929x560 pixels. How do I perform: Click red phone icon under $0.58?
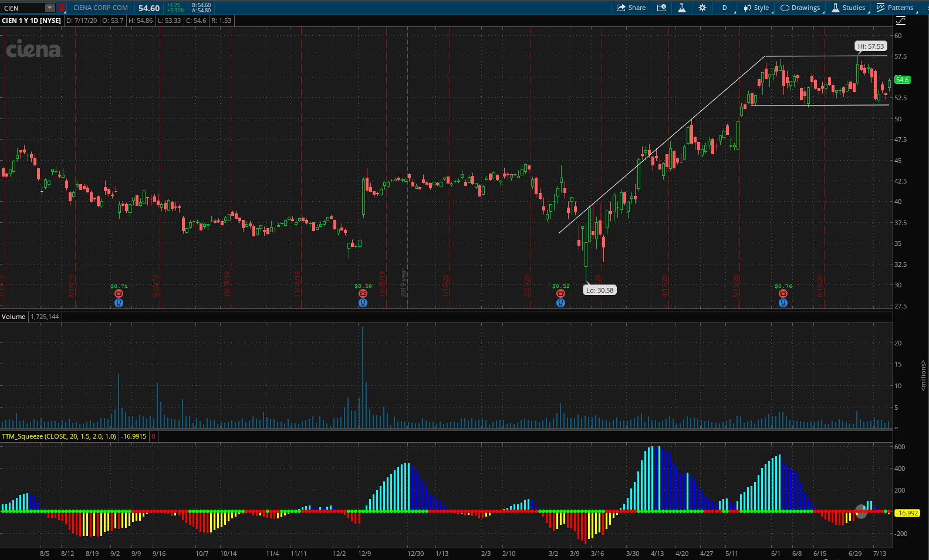point(363,293)
